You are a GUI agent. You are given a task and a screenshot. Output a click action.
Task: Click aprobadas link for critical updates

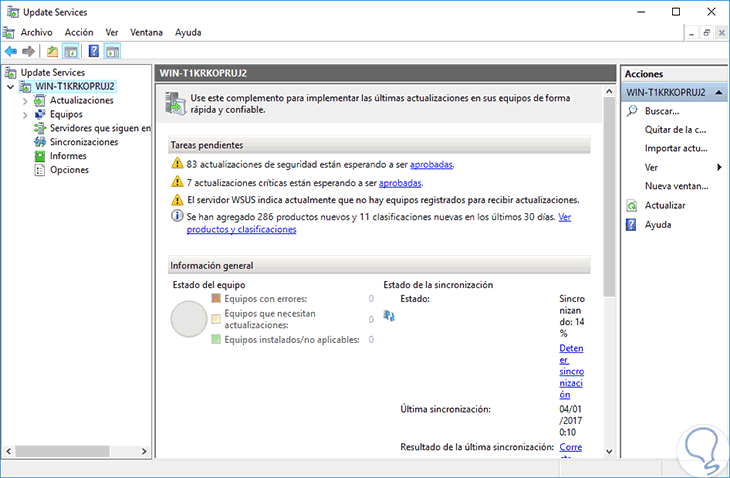(x=400, y=183)
